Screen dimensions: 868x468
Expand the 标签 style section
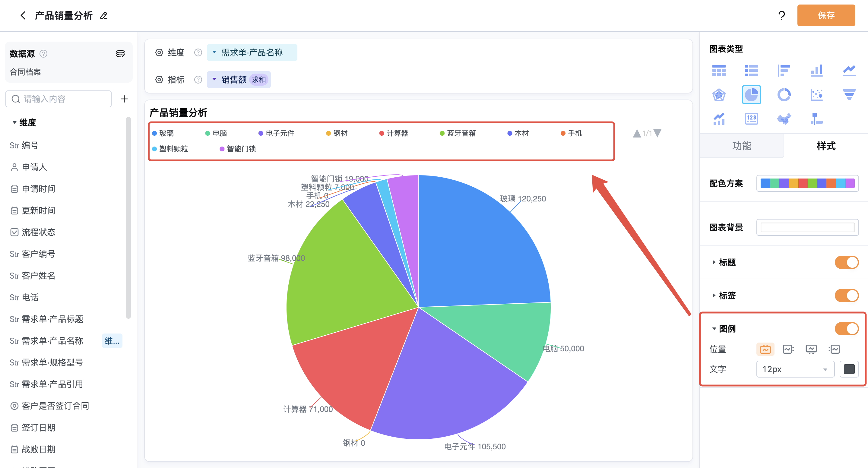714,296
